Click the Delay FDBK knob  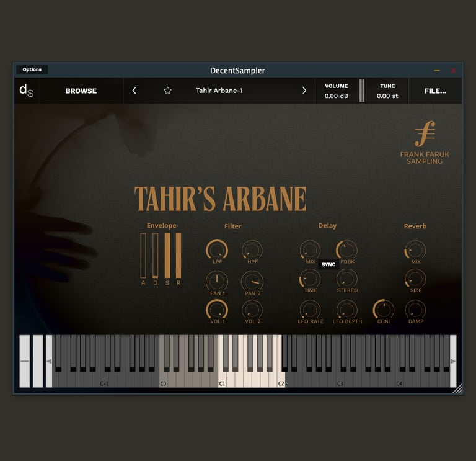pos(346,250)
